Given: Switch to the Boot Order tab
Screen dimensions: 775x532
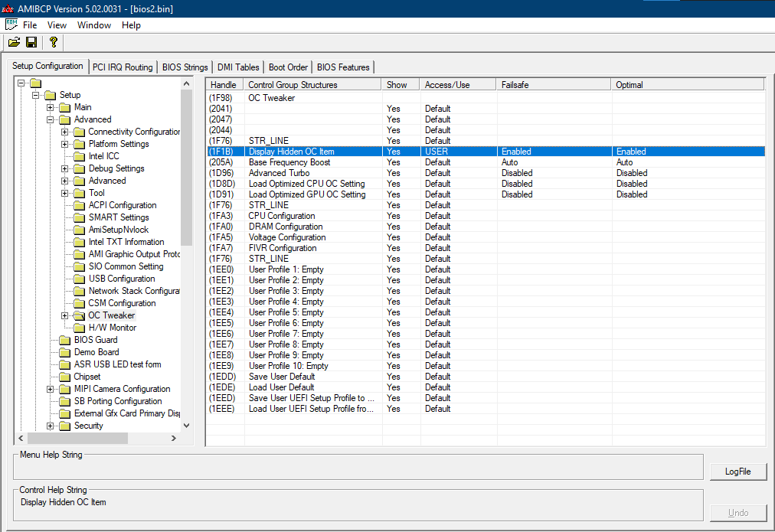Looking at the screenshot, I should click(x=288, y=67).
